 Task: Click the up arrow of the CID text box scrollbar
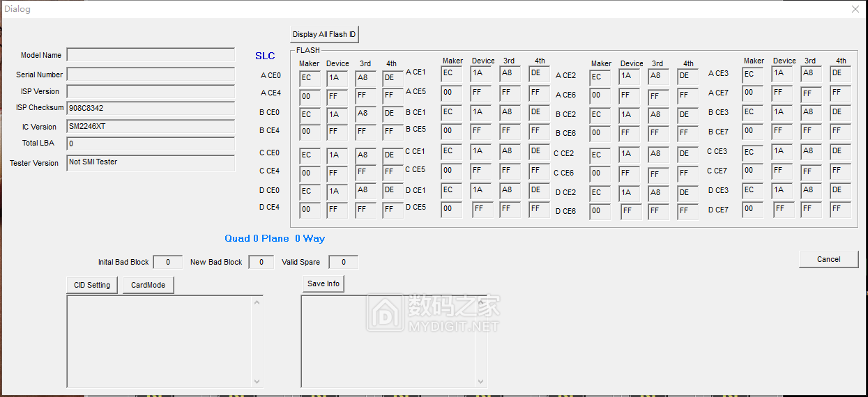tap(257, 302)
